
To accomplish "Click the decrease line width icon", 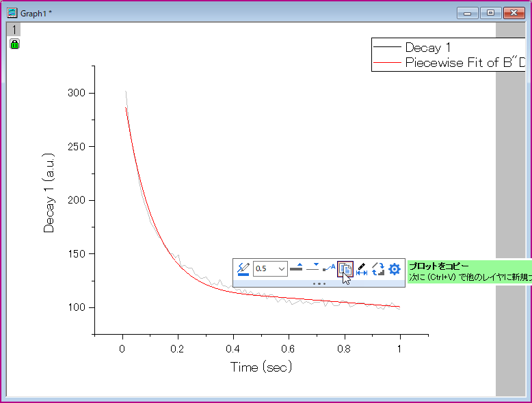I will pyautogui.click(x=312, y=268).
